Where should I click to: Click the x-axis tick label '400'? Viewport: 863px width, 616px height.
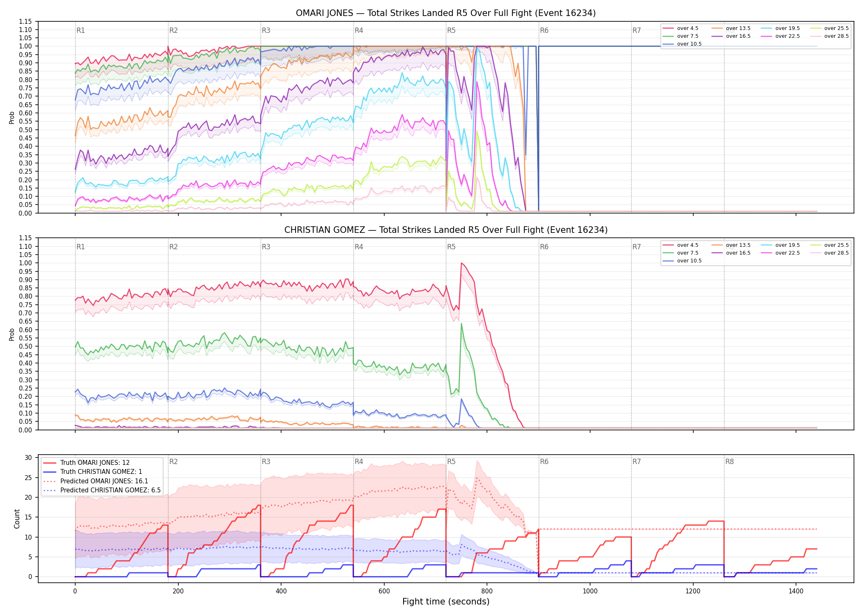pyautogui.click(x=281, y=591)
